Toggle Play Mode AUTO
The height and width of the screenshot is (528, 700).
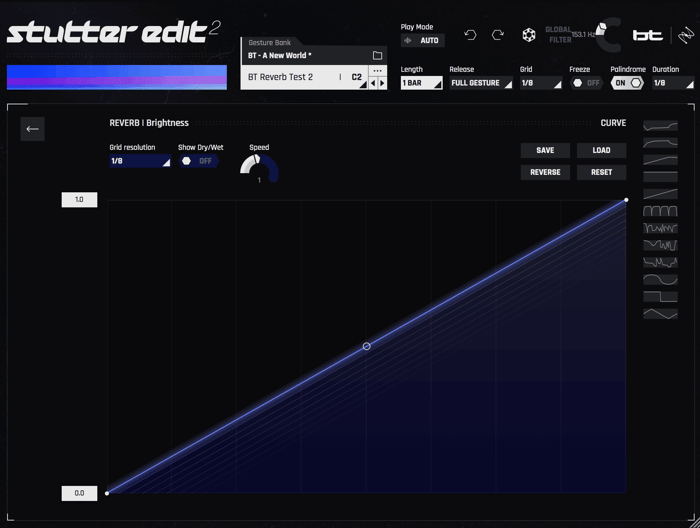coord(422,41)
